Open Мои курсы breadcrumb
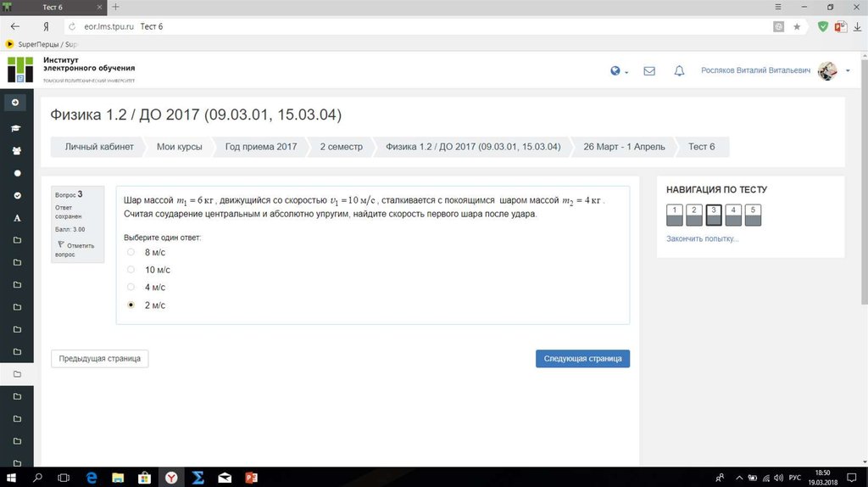 click(180, 147)
